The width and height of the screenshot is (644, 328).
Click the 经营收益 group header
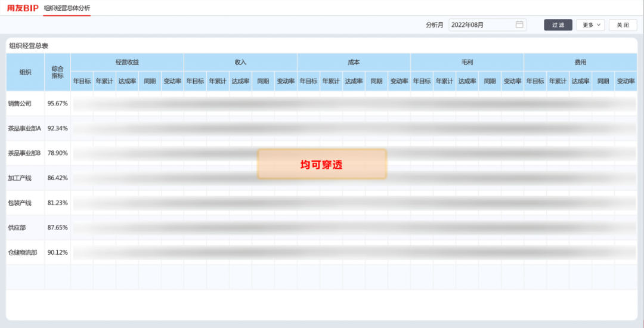127,62
